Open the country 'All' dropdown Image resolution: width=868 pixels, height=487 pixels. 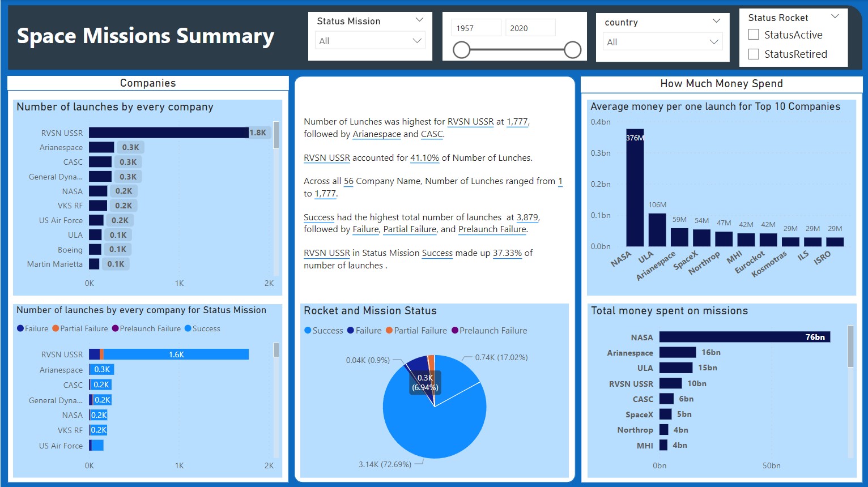662,42
